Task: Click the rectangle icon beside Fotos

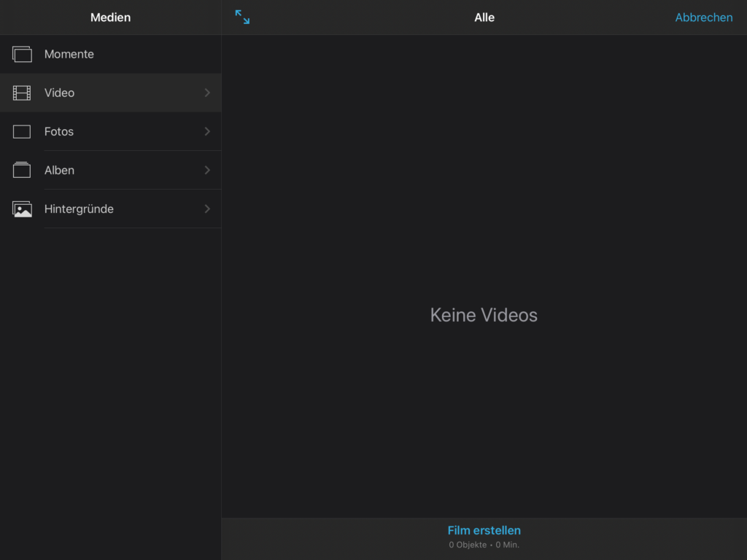Action: click(x=22, y=132)
